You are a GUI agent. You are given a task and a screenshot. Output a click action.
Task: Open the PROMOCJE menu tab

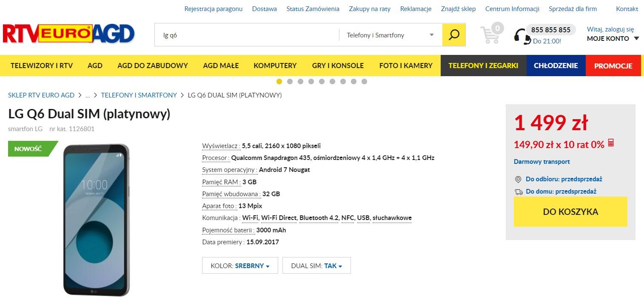(x=613, y=66)
